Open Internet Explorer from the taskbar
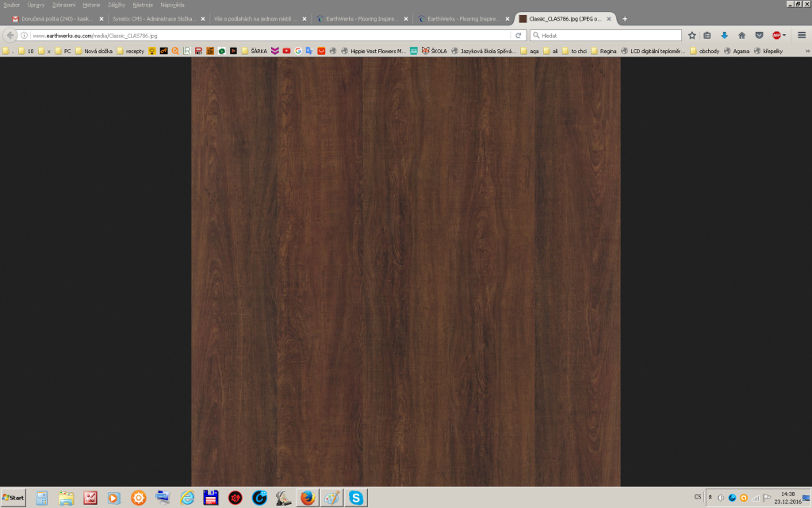 click(x=187, y=498)
